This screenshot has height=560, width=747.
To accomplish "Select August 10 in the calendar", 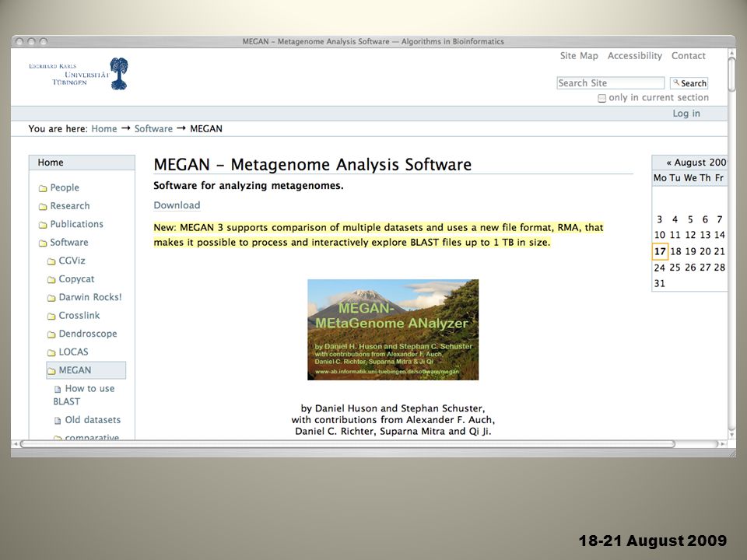I will [659, 235].
